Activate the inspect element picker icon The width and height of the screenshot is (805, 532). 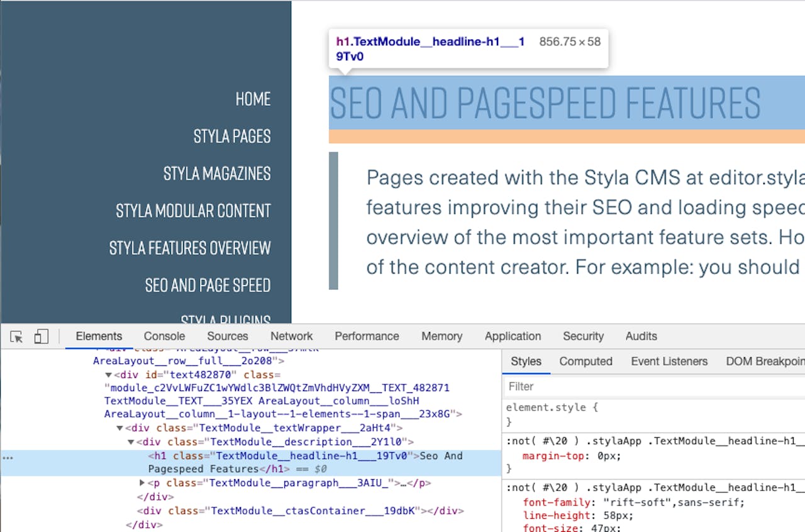point(17,336)
